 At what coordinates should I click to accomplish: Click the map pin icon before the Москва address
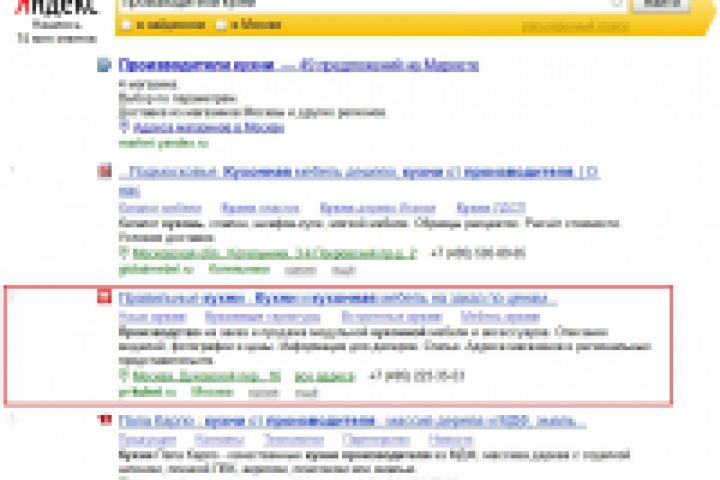124,375
